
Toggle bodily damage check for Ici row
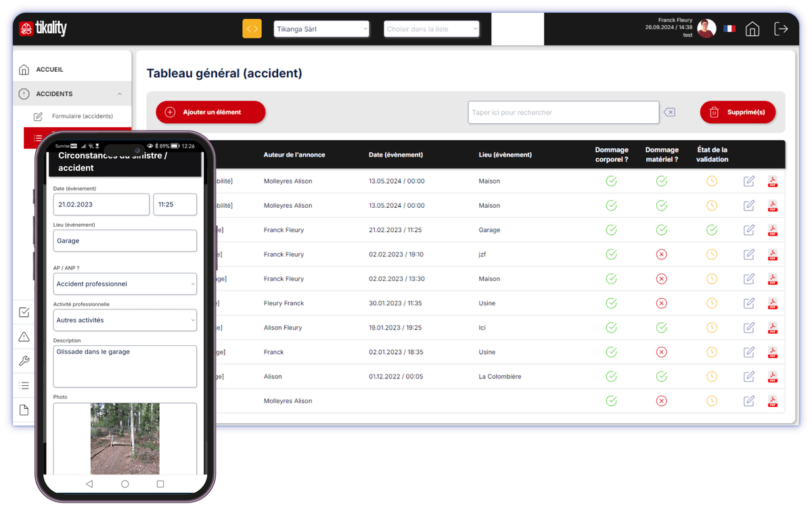[x=611, y=328]
